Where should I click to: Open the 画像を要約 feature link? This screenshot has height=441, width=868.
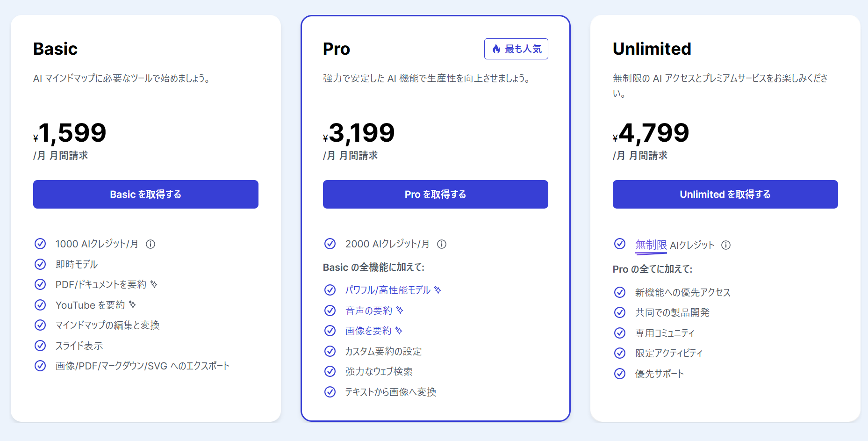[x=368, y=331]
